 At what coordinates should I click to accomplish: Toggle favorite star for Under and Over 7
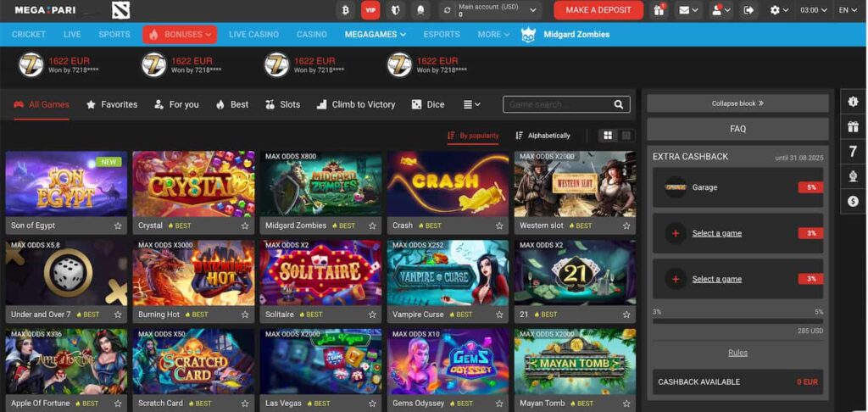(x=118, y=315)
